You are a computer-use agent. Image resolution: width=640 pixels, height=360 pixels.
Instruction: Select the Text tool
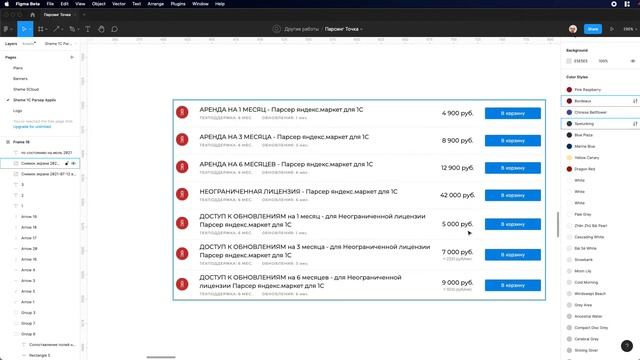(x=87, y=29)
